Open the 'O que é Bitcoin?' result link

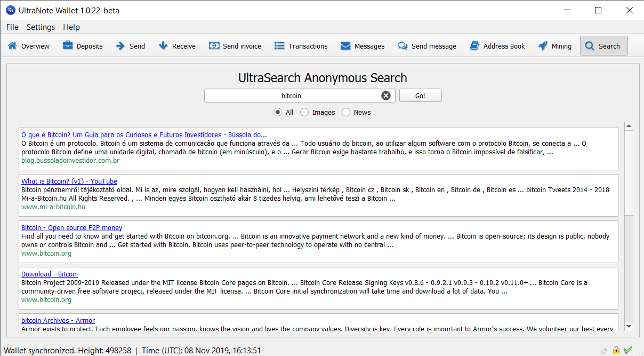144,135
